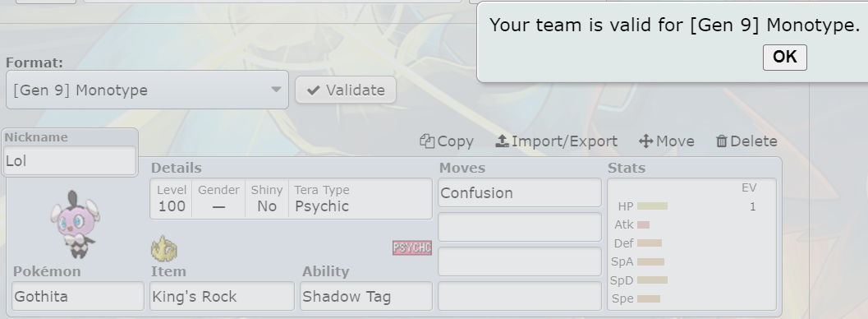
Task: Click the Copy clipboard icon
Action: (427, 141)
